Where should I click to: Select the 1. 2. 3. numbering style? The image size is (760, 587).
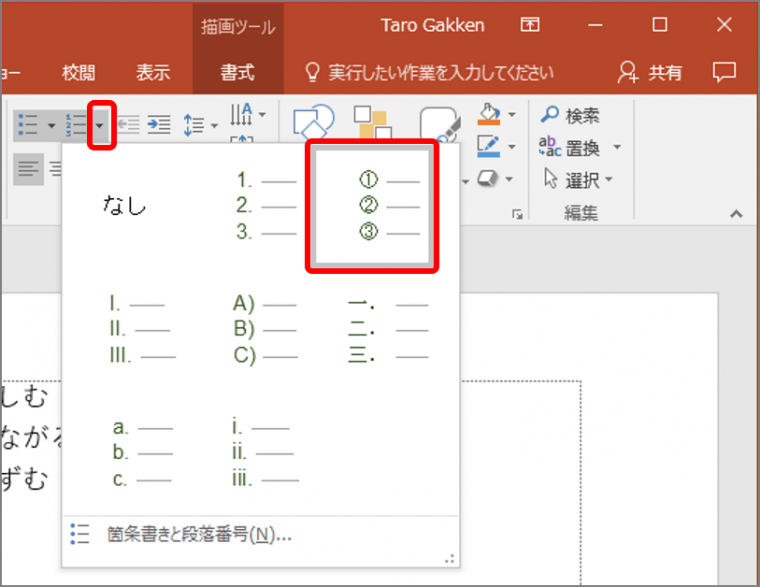(x=266, y=206)
